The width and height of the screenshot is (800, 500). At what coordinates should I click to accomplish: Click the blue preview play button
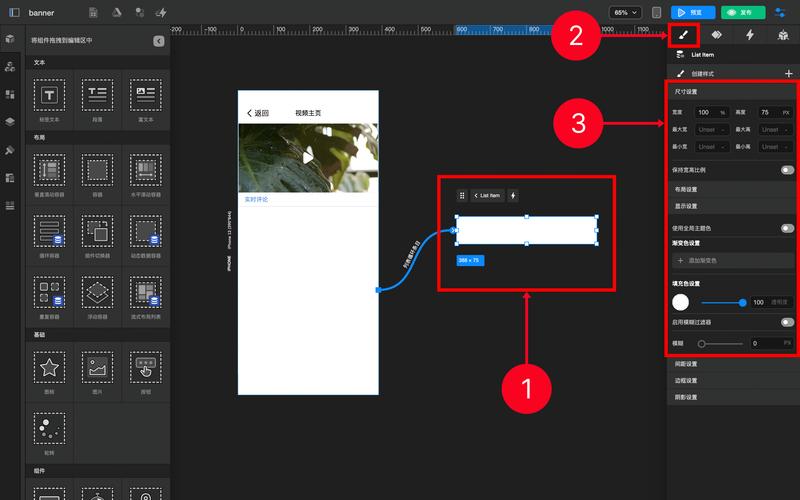coord(693,12)
